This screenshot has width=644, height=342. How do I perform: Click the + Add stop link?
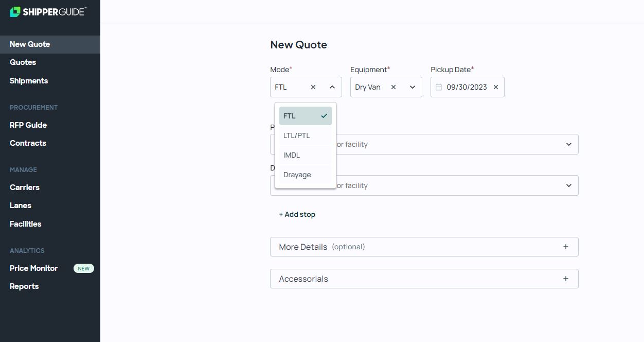[297, 214]
